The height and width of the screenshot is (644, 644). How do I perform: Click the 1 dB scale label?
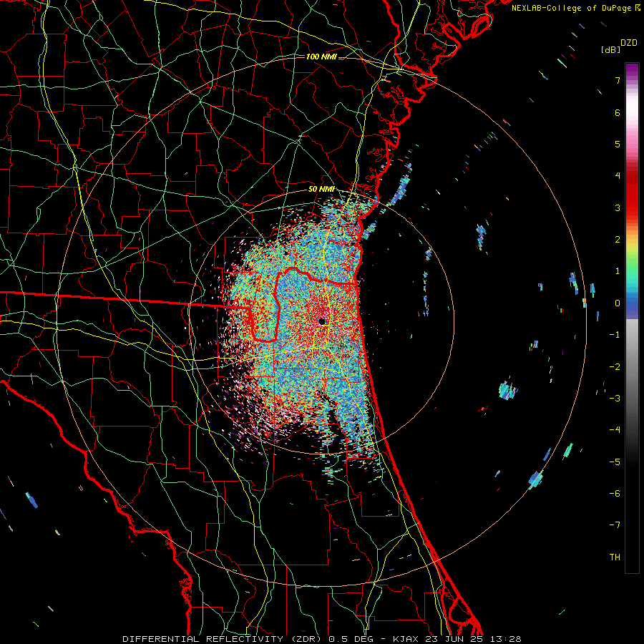coord(618,271)
